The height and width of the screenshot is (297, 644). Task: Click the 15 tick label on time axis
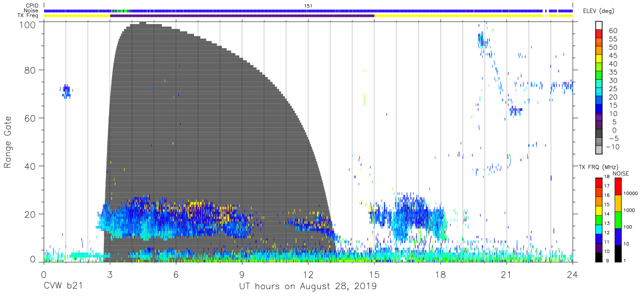click(374, 274)
